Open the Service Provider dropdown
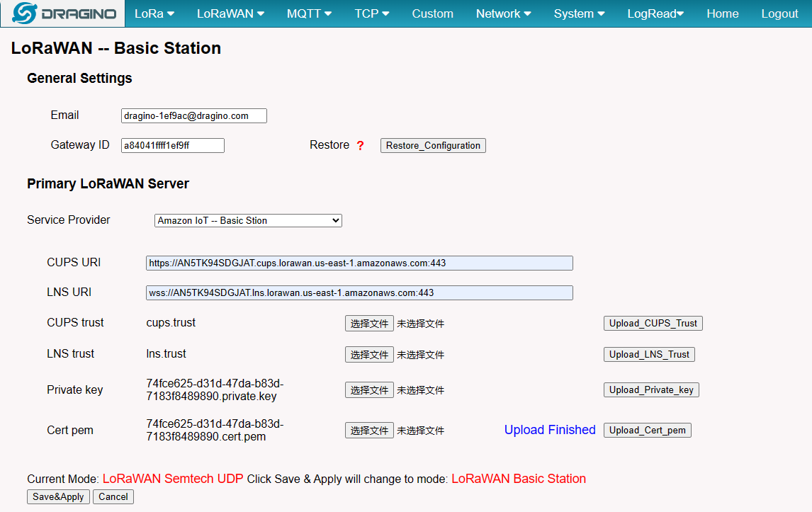Image resolution: width=812 pixels, height=512 pixels. pyautogui.click(x=248, y=220)
